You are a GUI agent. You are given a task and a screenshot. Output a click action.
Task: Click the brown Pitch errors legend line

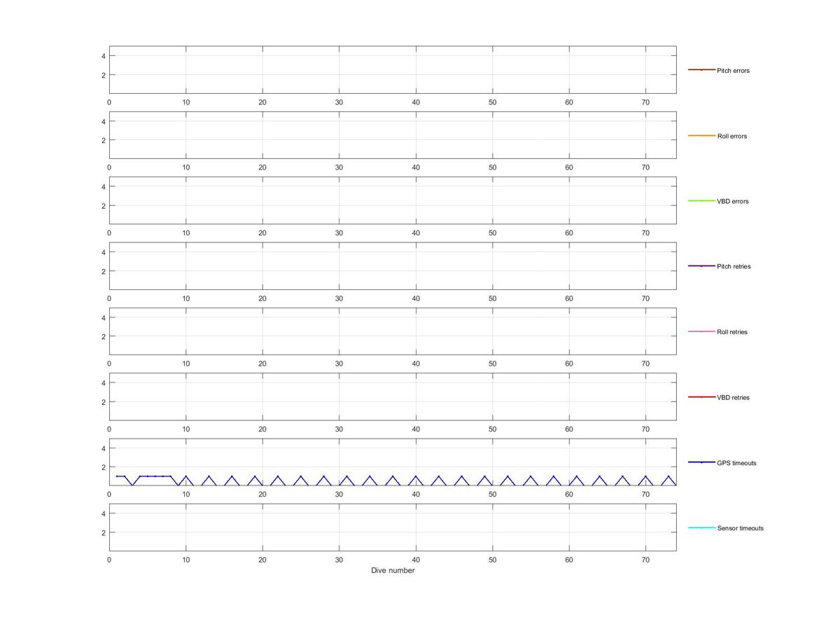701,70
